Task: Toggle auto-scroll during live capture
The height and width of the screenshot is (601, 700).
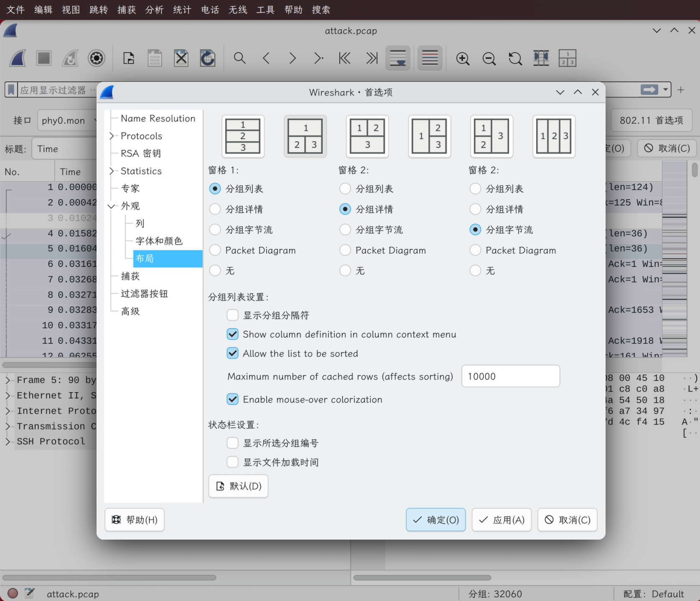Action: coord(398,58)
